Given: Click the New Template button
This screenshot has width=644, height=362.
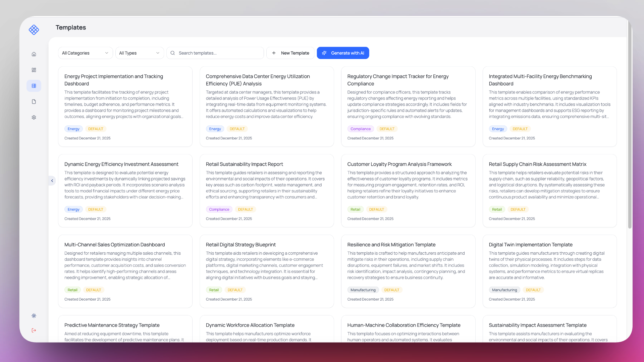Looking at the screenshot, I should click(x=290, y=53).
